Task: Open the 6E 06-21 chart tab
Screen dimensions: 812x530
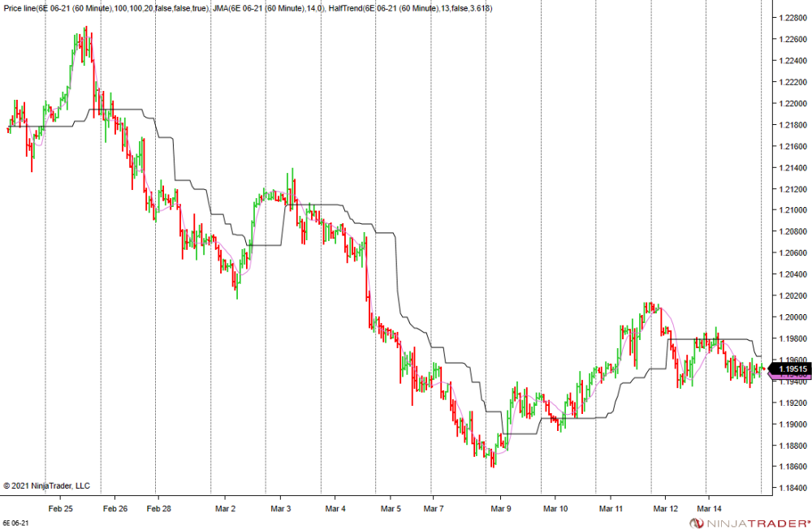Action: click(x=15, y=524)
